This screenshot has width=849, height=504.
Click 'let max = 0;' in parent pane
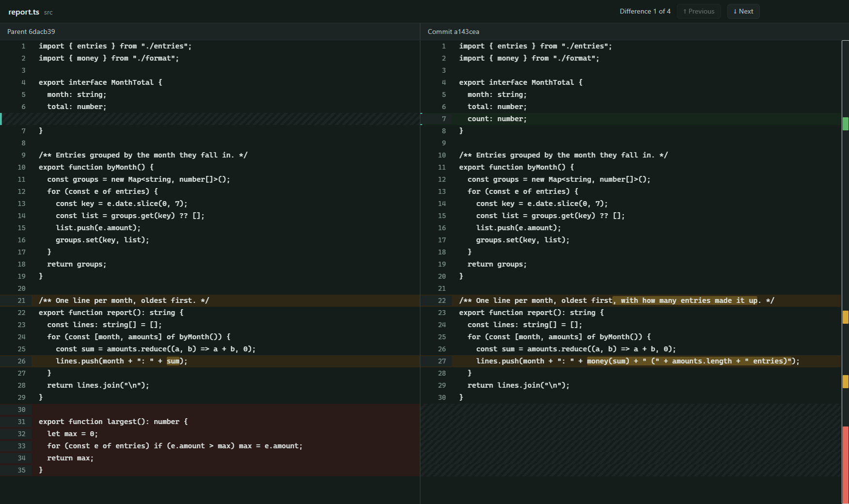pos(72,434)
